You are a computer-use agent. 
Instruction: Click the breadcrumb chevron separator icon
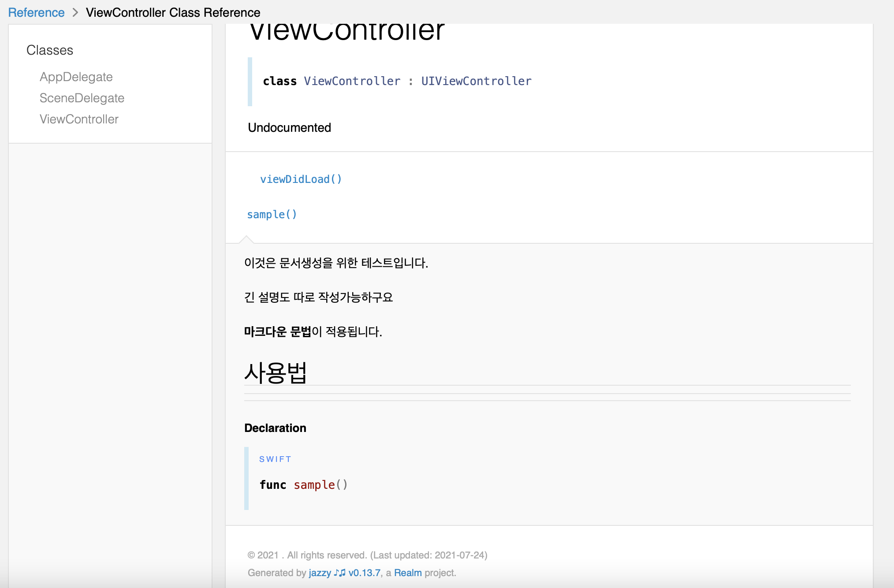tap(75, 12)
